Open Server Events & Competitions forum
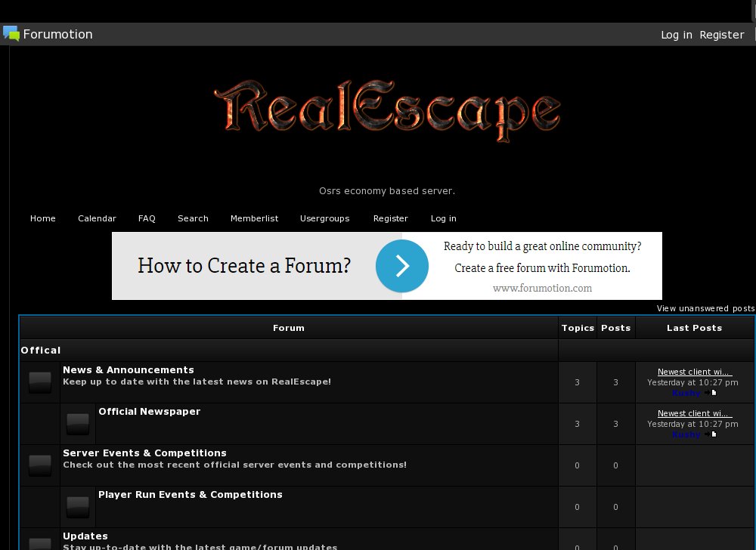 [x=144, y=453]
